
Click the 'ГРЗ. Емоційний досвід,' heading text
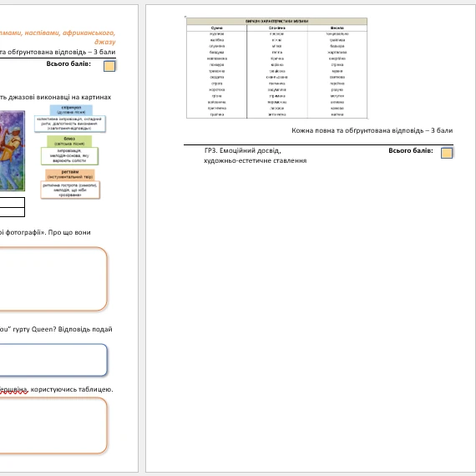tap(242, 150)
